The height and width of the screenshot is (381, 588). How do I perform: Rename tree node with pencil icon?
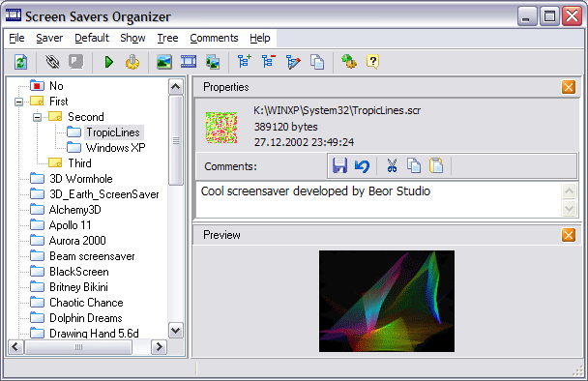click(293, 62)
